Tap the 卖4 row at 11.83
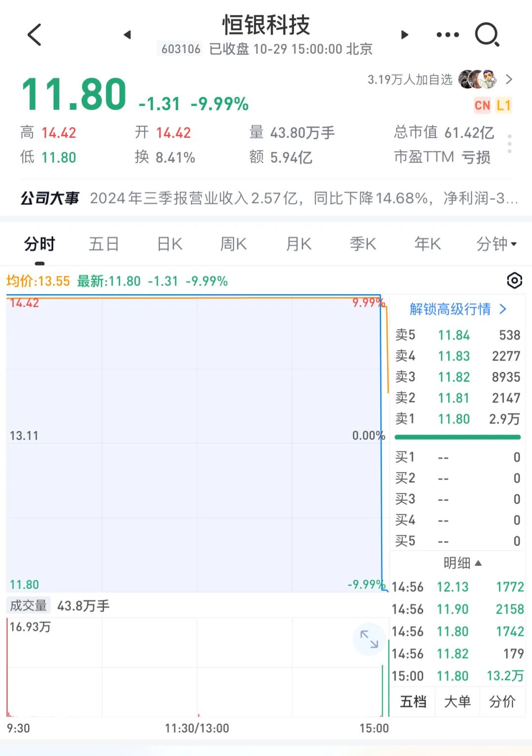The image size is (532, 756). (458, 356)
